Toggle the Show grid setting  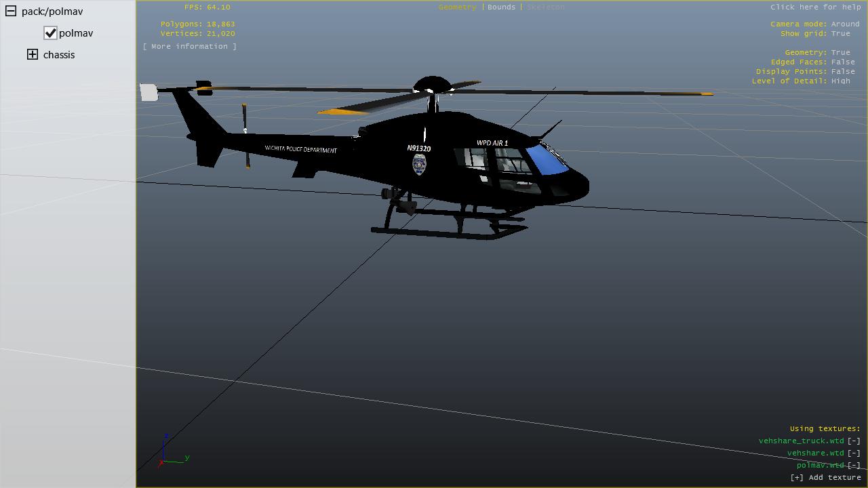(x=840, y=33)
